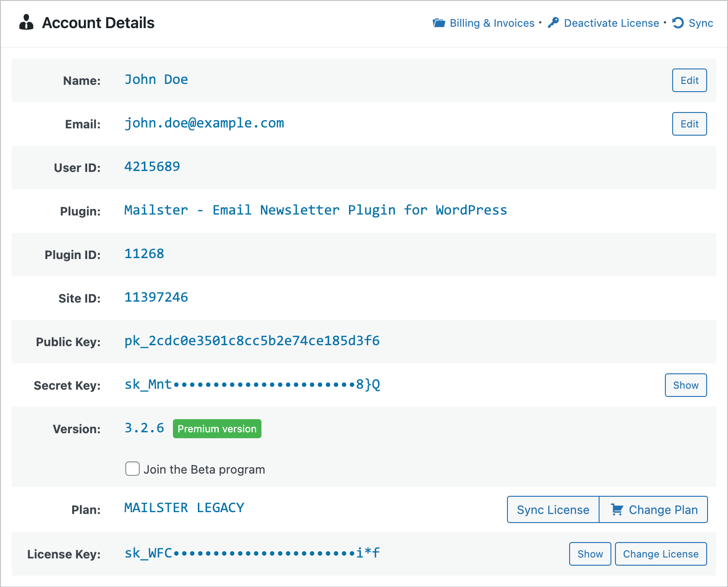Show the hidden Secret Key

[685, 385]
